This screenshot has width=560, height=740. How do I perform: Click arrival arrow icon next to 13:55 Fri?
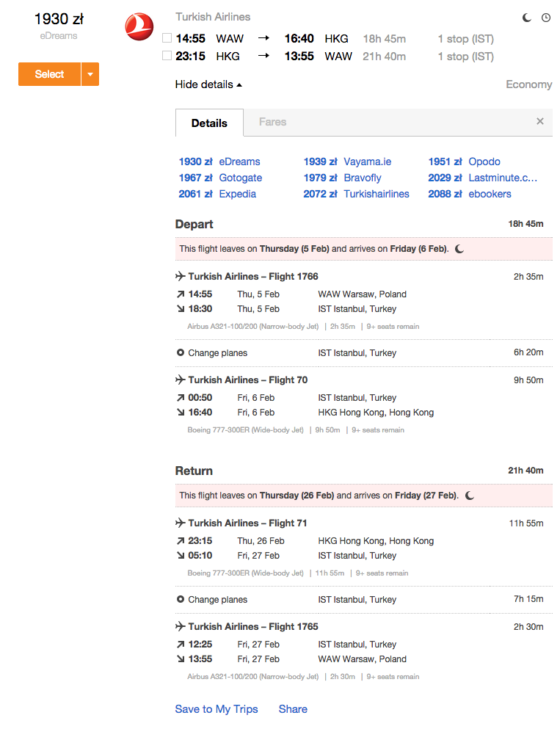point(181,659)
